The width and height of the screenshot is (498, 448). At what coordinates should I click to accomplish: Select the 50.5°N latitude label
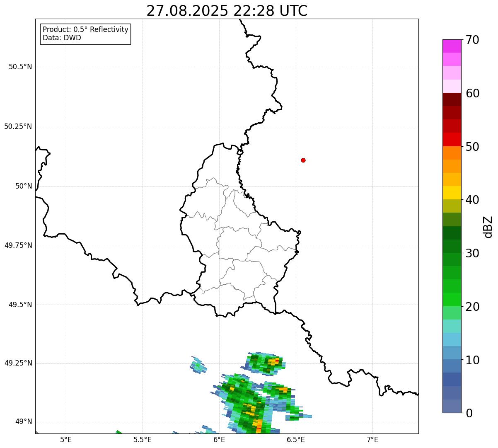pos(20,67)
